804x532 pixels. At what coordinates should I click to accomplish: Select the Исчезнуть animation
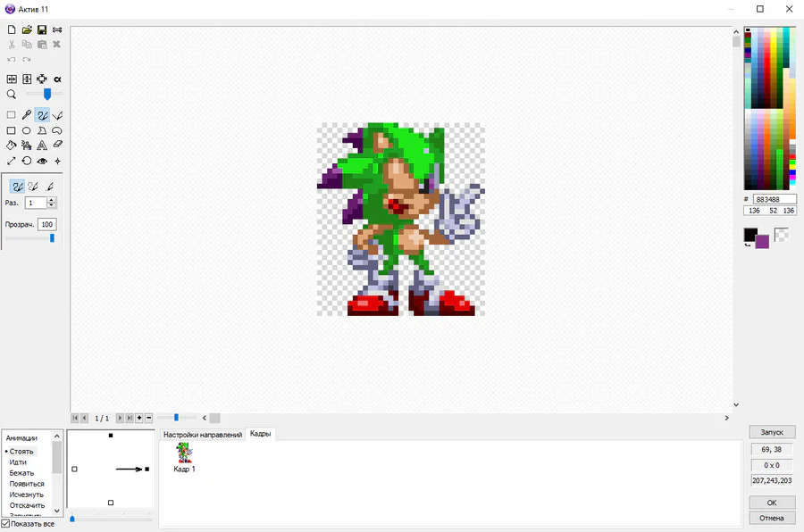coord(26,495)
